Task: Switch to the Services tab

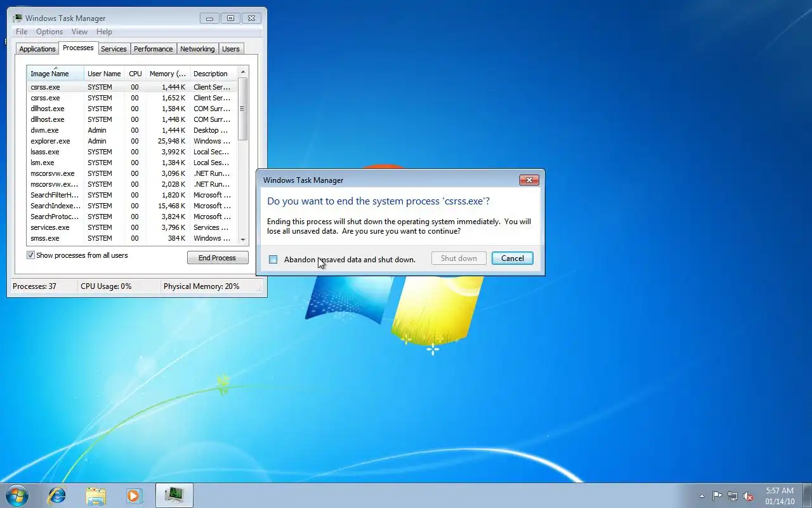Action: (x=114, y=49)
